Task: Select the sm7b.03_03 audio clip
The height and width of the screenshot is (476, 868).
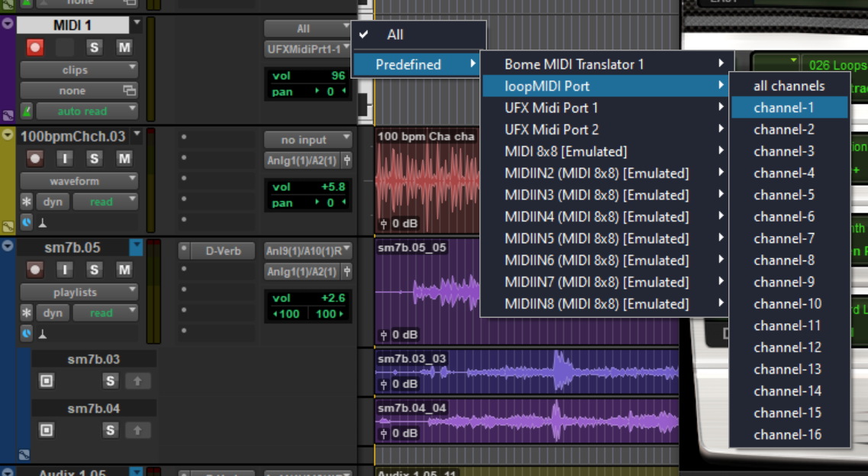Action: (x=527, y=371)
